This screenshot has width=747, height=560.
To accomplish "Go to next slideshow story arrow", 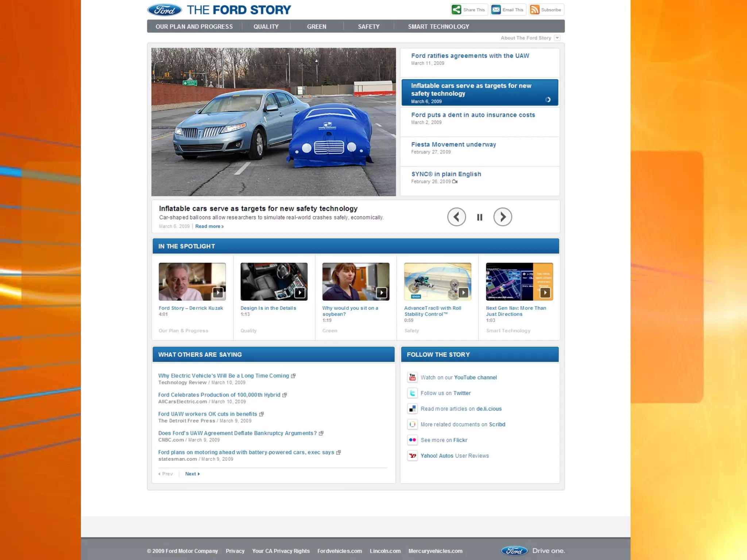I will pos(503,217).
